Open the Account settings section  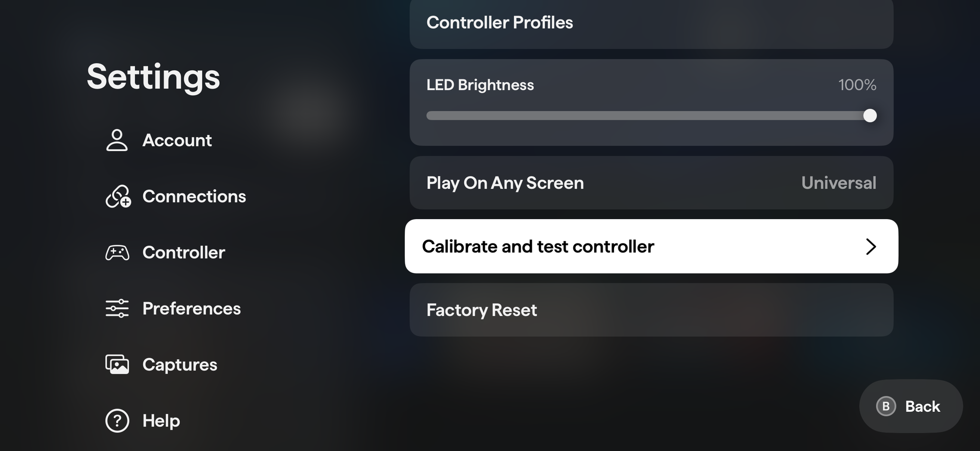[177, 140]
